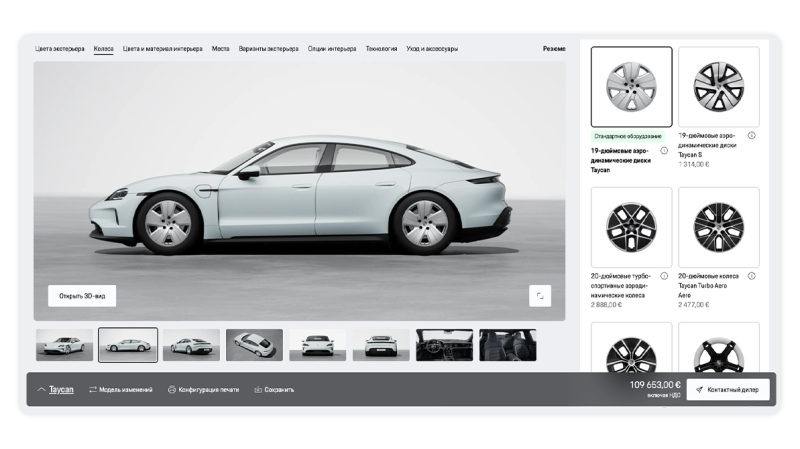Select the seats interior thumbnail
This screenshot has height=449, width=800.
(x=508, y=345)
